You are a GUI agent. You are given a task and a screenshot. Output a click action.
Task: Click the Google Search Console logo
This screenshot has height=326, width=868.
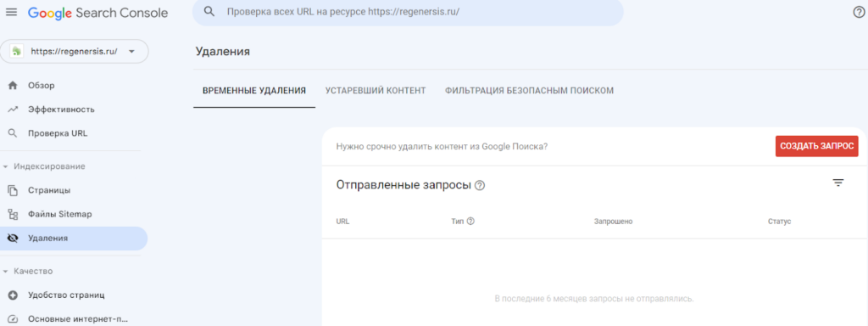[x=98, y=13]
